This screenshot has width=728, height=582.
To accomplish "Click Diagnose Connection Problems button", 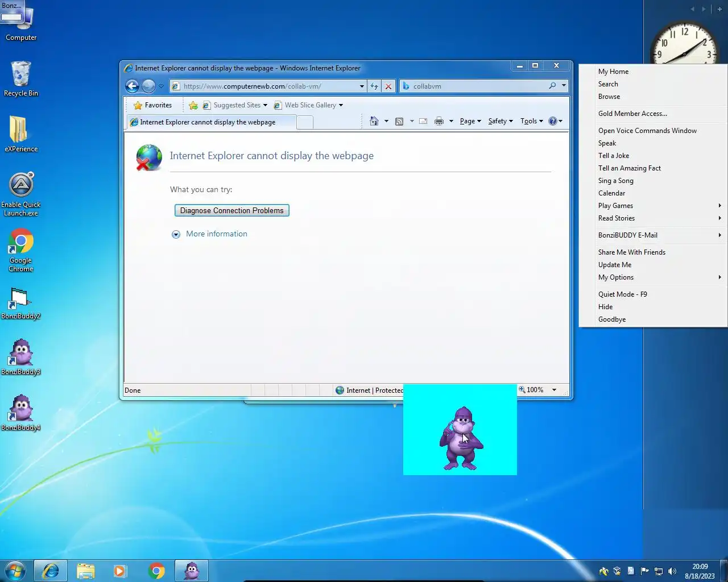I will [231, 210].
